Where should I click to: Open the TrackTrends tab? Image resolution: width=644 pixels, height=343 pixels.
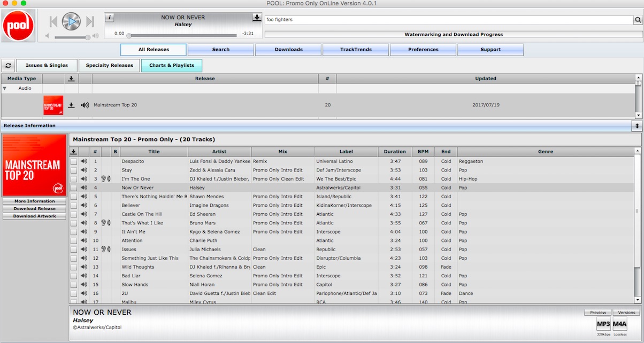(x=356, y=50)
